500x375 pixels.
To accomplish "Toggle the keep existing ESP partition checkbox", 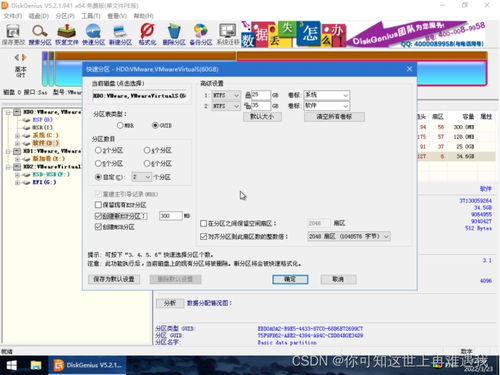I will (98, 205).
